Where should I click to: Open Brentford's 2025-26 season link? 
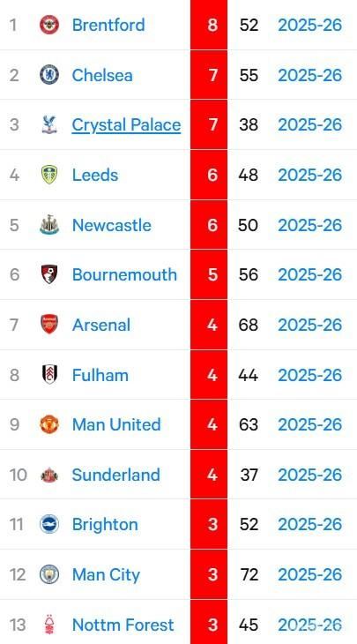309,25
